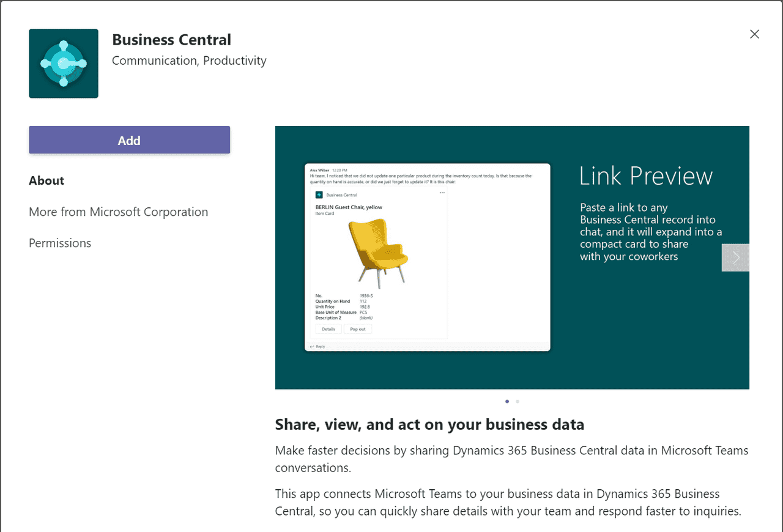Click the ellipsis on the preview card
This screenshot has width=783, height=532.
pos(442,193)
